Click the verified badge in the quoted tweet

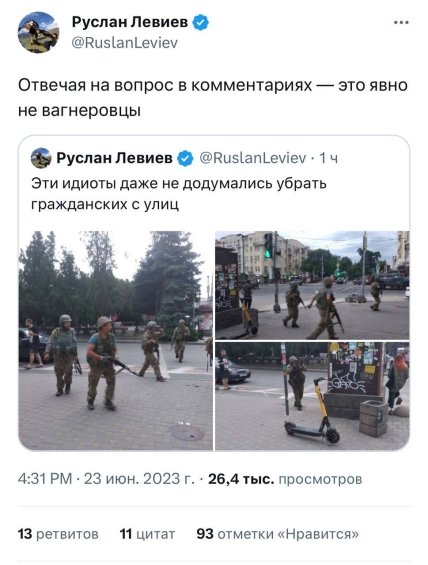[x=185, y=158]
